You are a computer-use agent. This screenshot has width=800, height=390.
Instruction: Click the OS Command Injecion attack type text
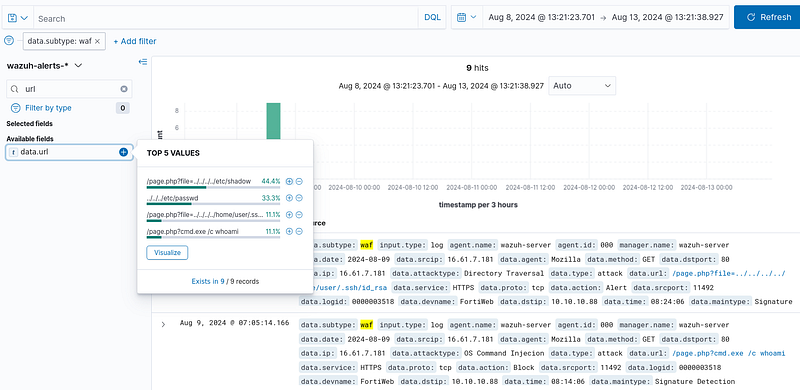[x=504, y=353]
